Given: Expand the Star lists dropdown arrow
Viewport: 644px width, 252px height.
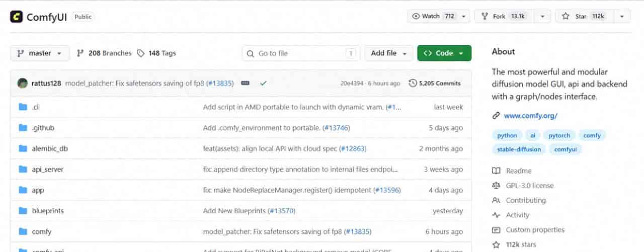Looking at the screenshot, I should pos(622,16).
